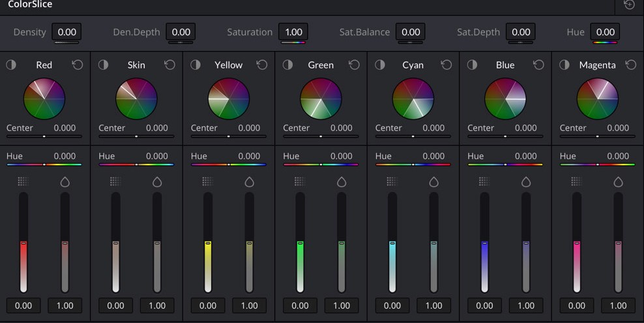Image resolution: width=644 pixels, height=323 pixels.
Task: Reset the Magenta slice settings
Action: point(630,65)
